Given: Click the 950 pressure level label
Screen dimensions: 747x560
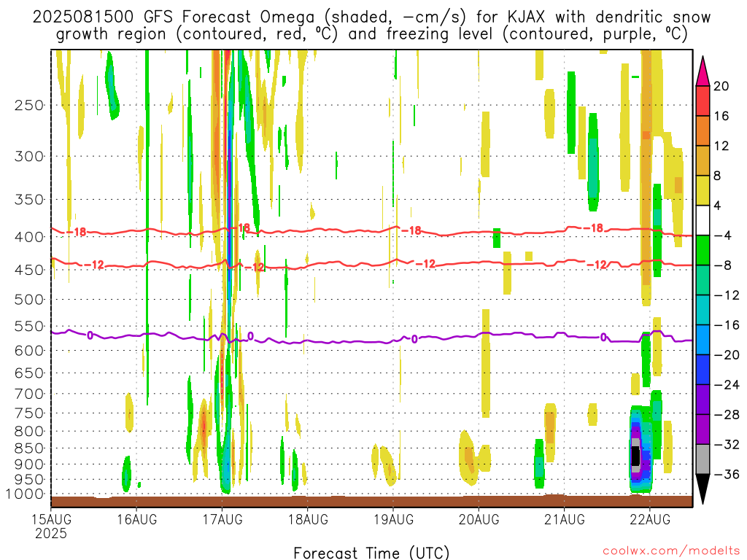Looking at the screenshot, I should tap(29, 480).
